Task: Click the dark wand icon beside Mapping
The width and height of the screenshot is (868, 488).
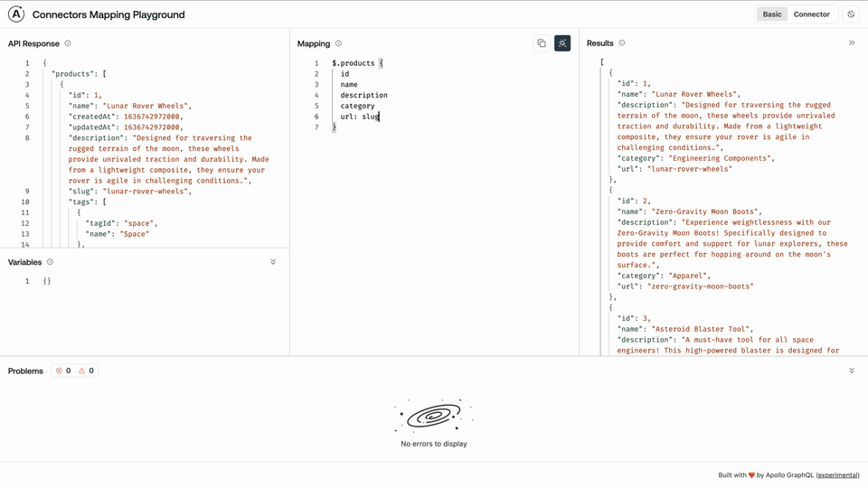Action: pyautogui.click(x=562, y=43)
